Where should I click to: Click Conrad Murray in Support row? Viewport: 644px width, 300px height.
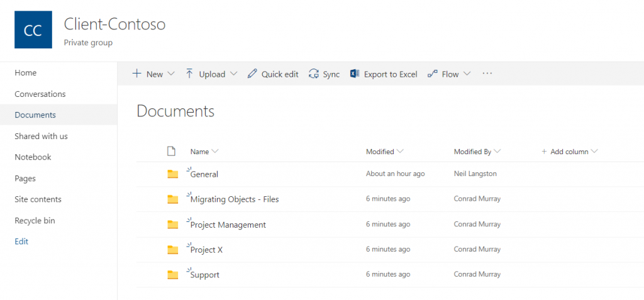pos(477,274)
